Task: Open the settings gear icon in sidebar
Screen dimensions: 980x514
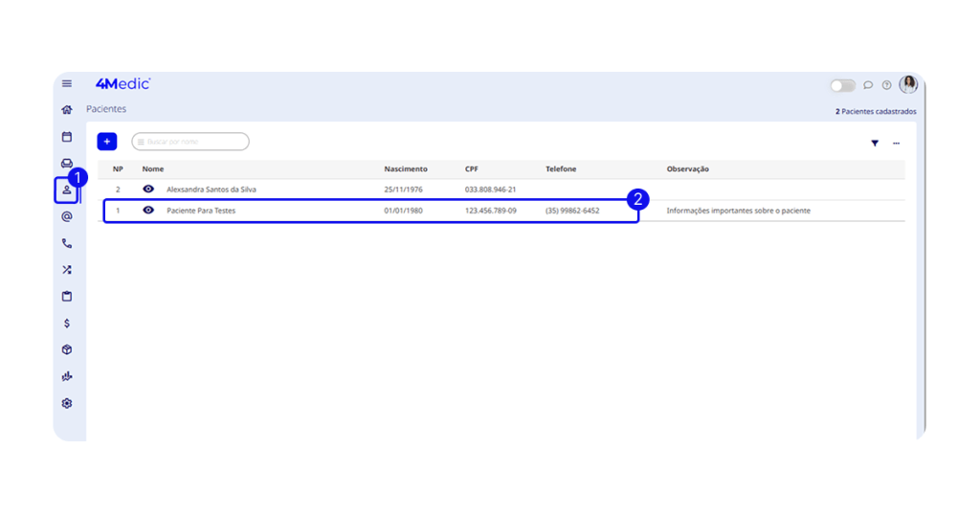Action: pyautogui.click(x=67, y=403)
